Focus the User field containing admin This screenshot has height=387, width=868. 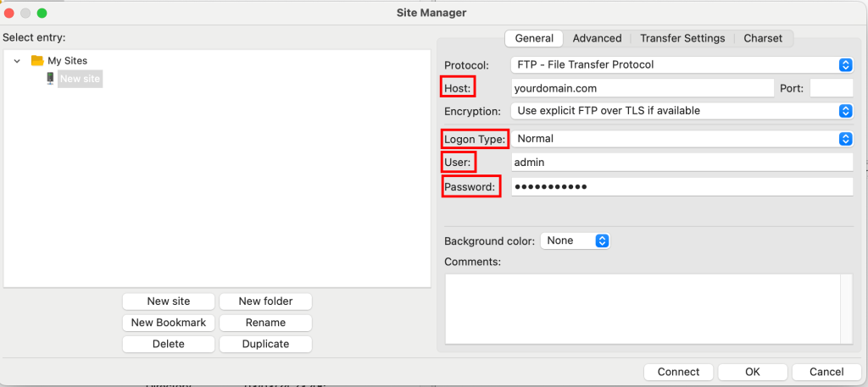coord(682,163)
